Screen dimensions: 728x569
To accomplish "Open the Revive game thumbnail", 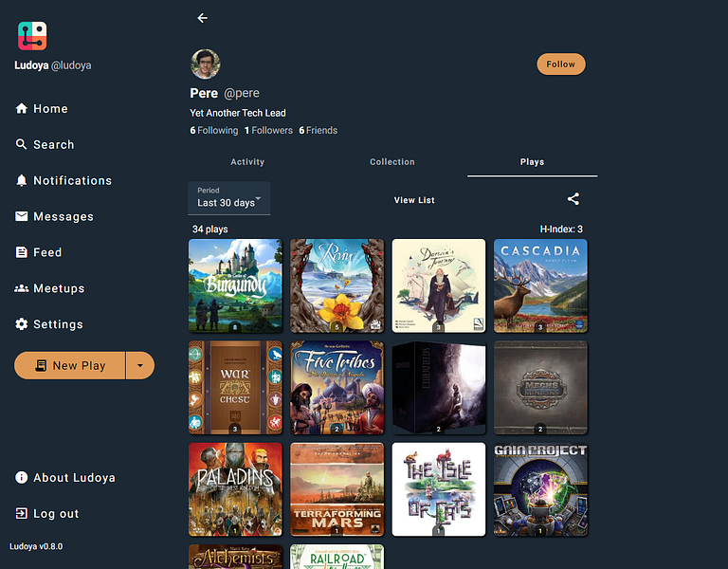I will point(337,285).
